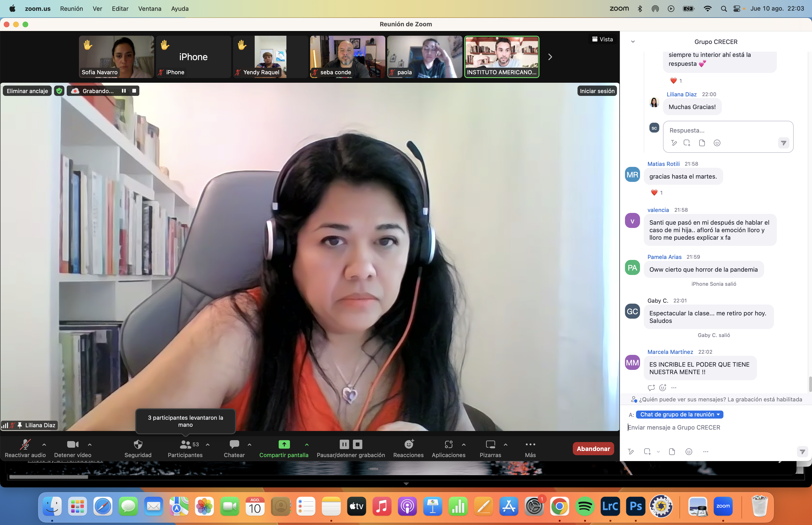Open the Pizarras whiteboard
Image resolution: width=812 pixels, height=525 pixels.
[490, 445]
